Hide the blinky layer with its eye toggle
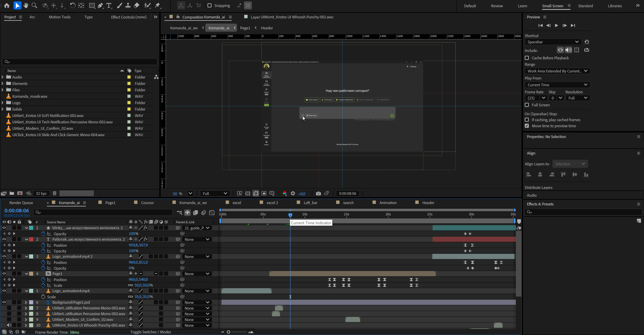The height and width of the screenshot is (335, 644). pos(4,228)
